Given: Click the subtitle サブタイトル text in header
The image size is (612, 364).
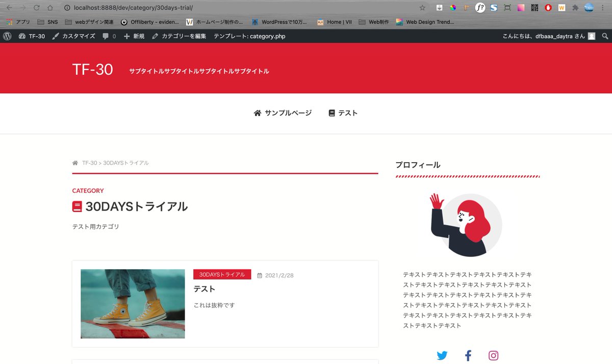Looking at the screenshot, I should point(199,71).
